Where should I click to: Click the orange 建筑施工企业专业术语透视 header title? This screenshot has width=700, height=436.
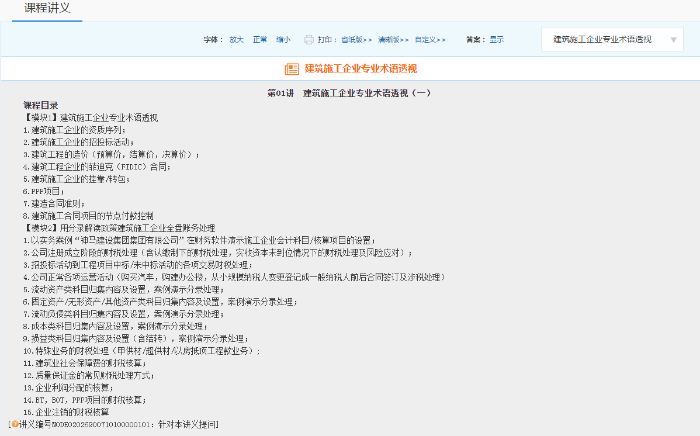360,69
